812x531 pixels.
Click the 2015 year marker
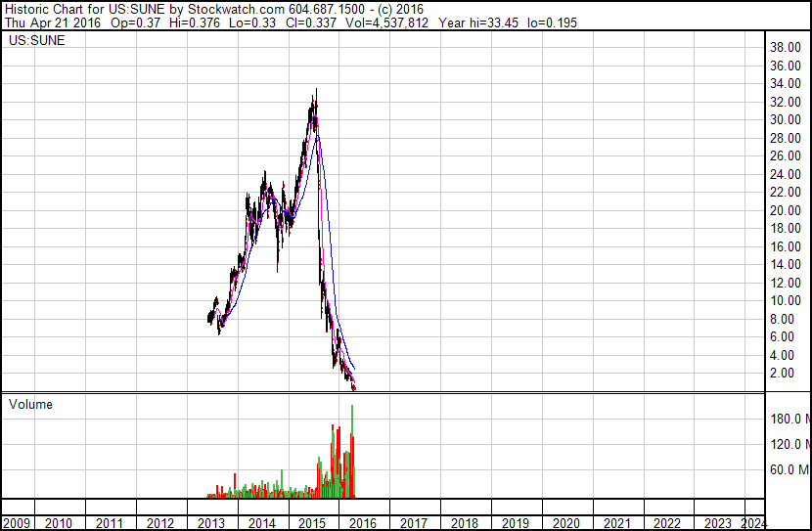312,523
